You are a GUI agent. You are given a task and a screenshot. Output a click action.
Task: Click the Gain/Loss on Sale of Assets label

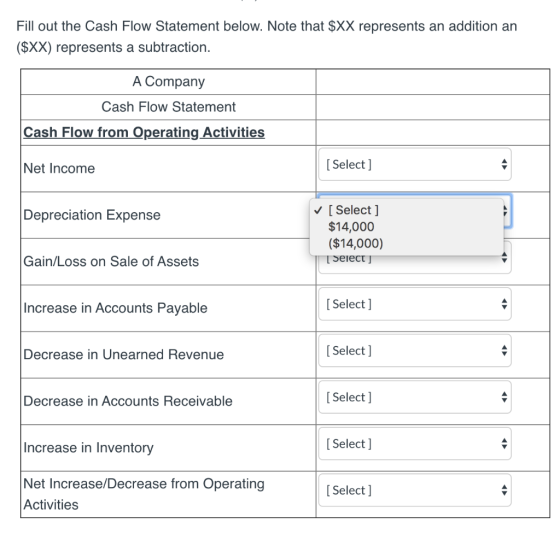[x=111, y=261]
